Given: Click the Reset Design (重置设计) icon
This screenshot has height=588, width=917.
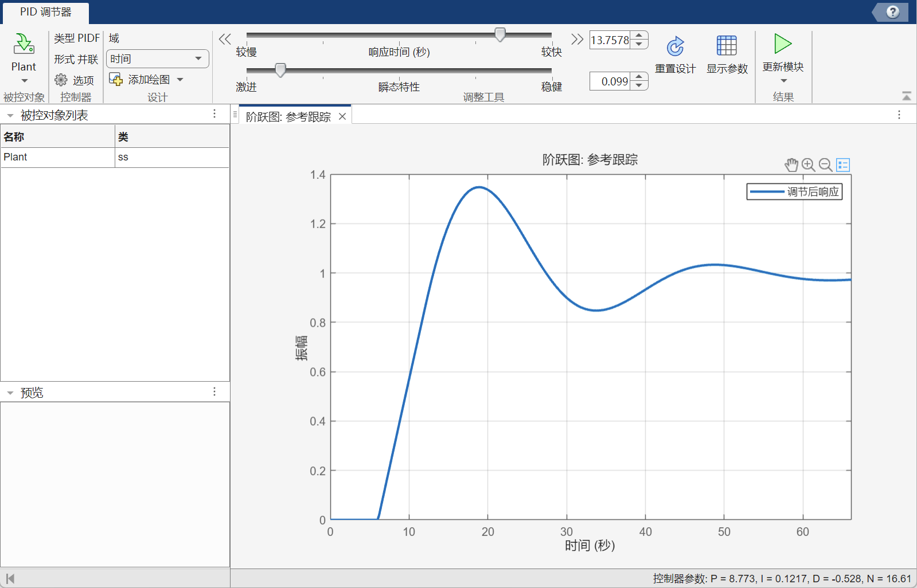Looking at the screenshot, I should click(x=675, y=46).
